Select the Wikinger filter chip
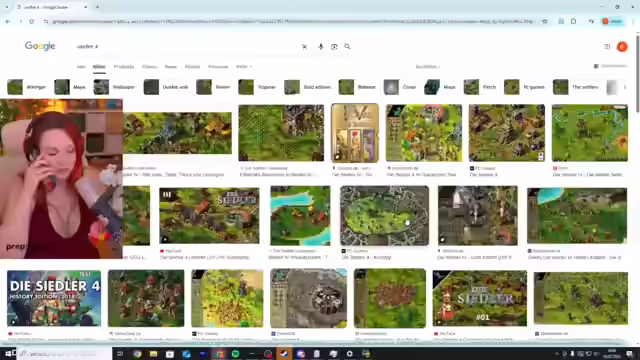Screen dimensions: 640x360 tap(27, 87)
